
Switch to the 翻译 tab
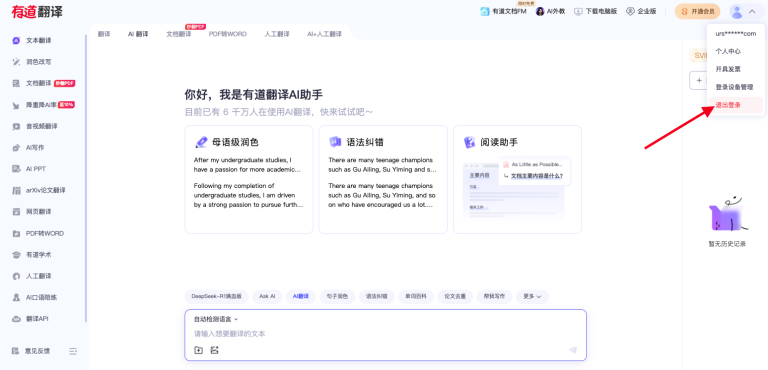pos(104,34)
